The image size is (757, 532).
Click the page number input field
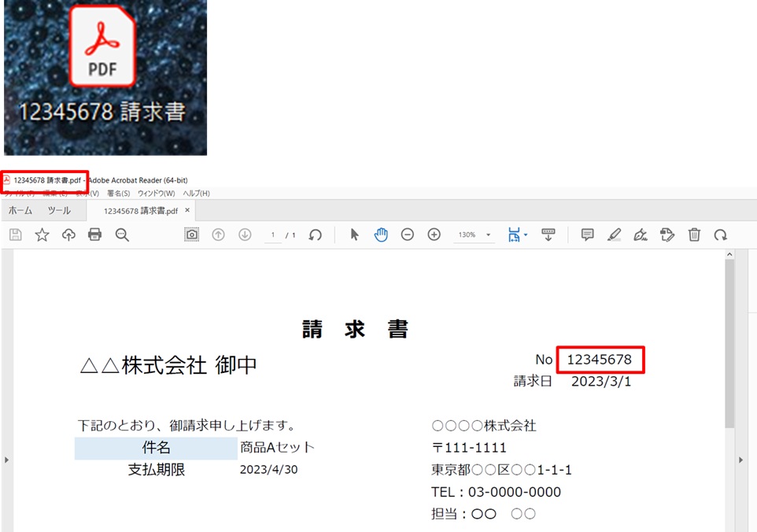273,235
